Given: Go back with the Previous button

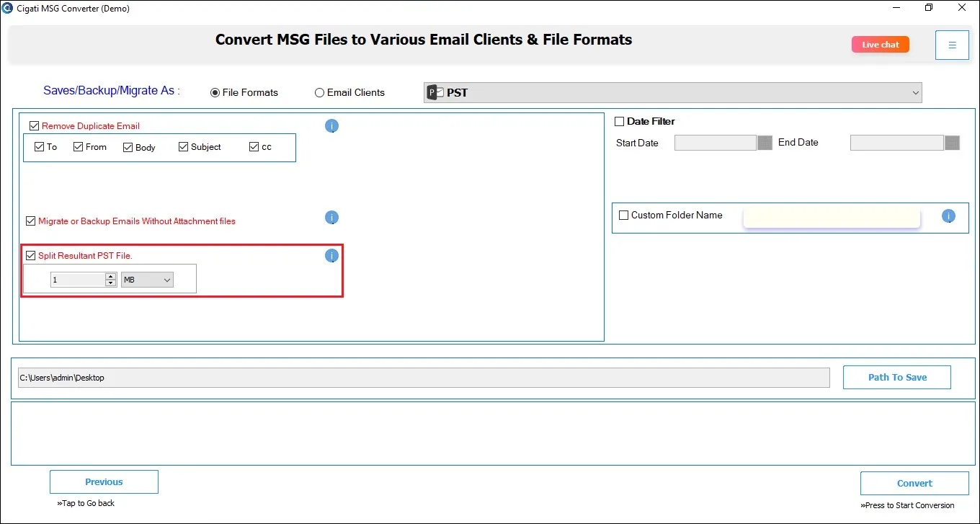Looking at the screenshot, I should tap(104, 482).
